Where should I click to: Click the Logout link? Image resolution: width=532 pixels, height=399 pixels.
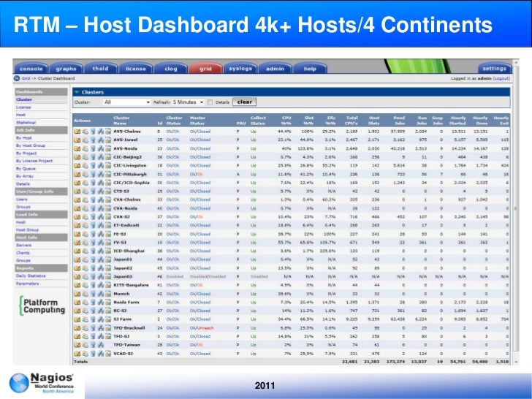[501, 78]
